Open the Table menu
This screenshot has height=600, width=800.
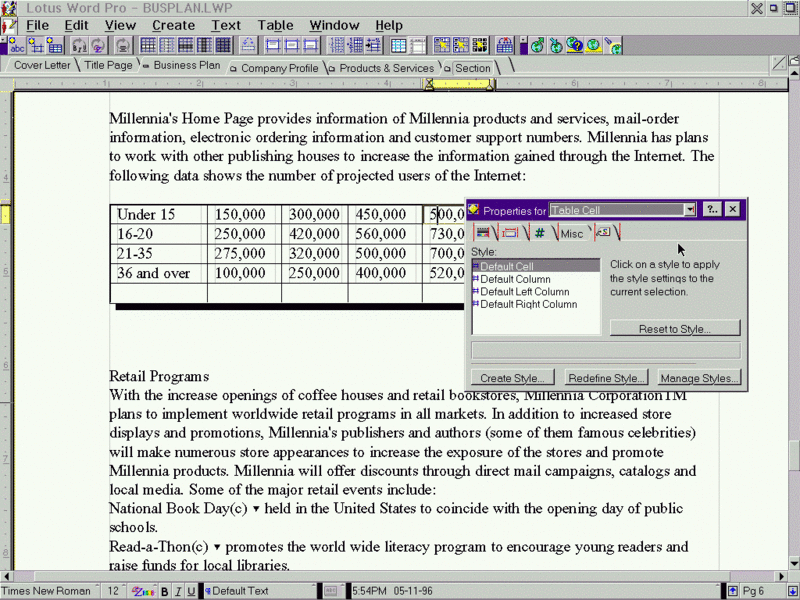click(276, 26)
